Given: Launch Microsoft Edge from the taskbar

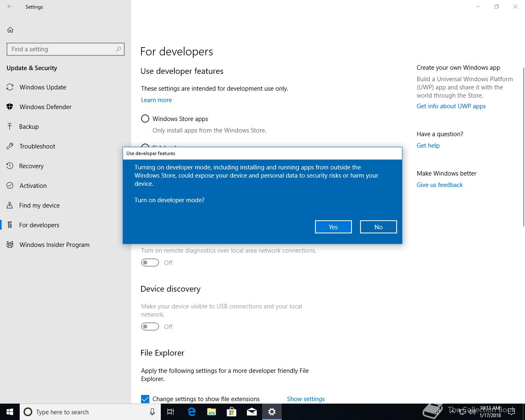Looking at the screenshot, I should (x=191, y=412).
